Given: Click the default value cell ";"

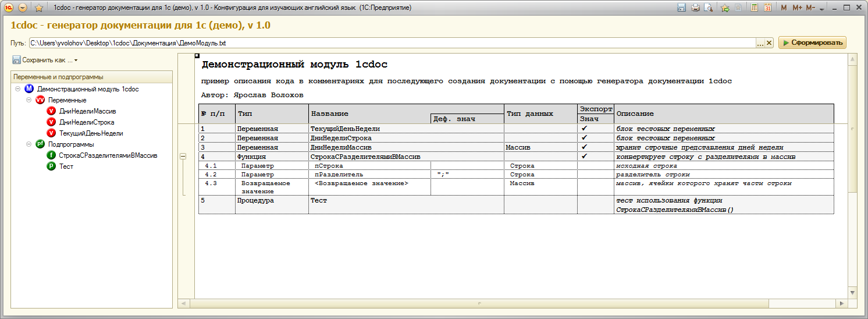Looking at the screenshot, I should [x=467, y=175].
